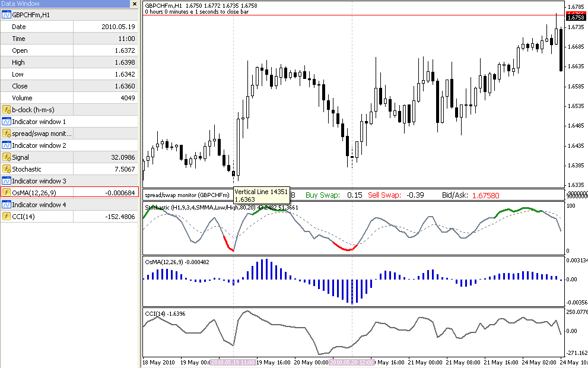Click the 2010.05.20 12:00 time-axis marker
588x368 pixels.
[351, 363]
